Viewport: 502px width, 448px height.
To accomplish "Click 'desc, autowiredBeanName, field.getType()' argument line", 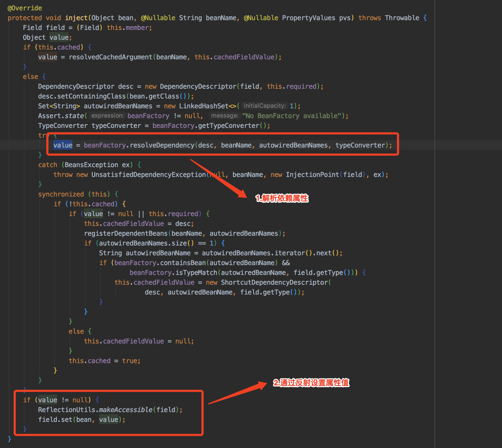I will point(225,292).
